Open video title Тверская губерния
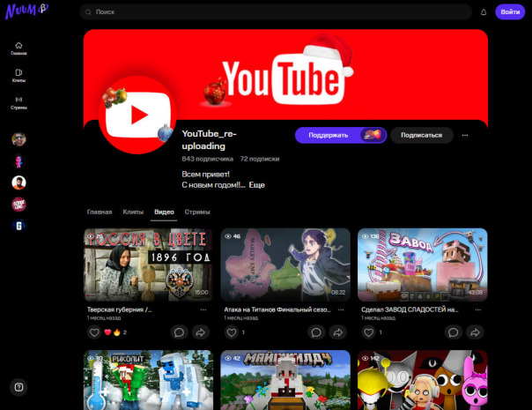Screen dimensions: 532x410 pyautogui.click(x=119, y=309)
